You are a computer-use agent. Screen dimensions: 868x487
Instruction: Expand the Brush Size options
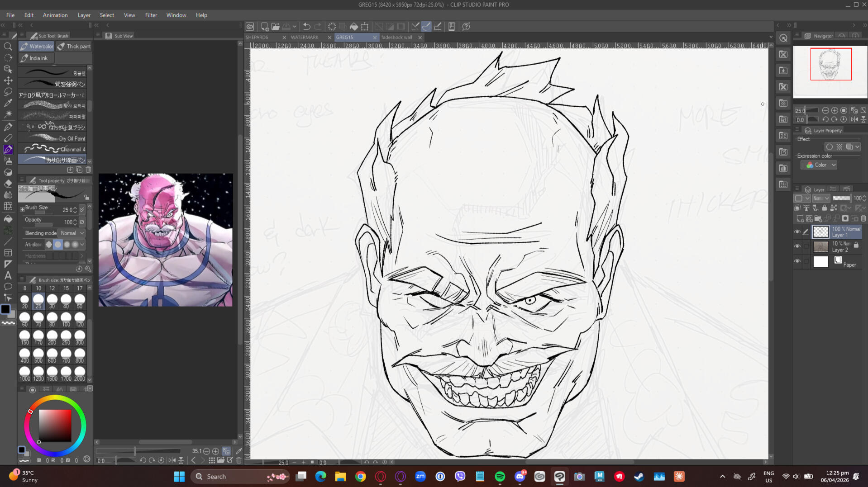click(x=22, y=209)
